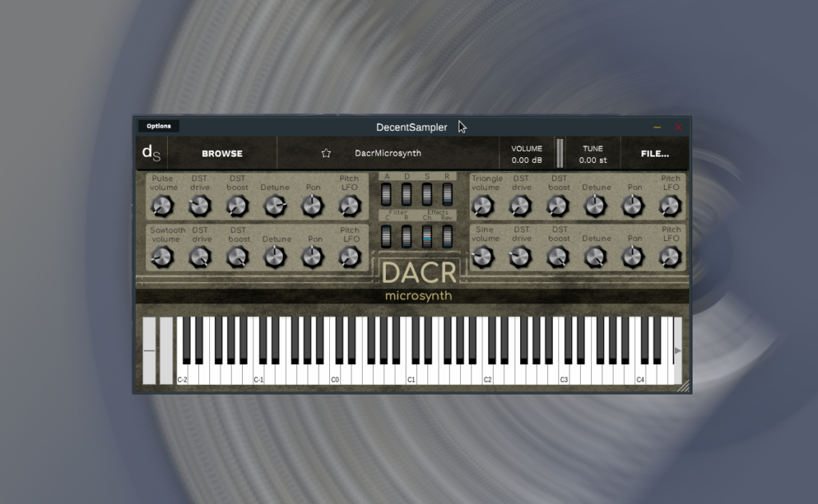
Task: Click the DacrMicrosynth preset name
Action: coord(387,153)
